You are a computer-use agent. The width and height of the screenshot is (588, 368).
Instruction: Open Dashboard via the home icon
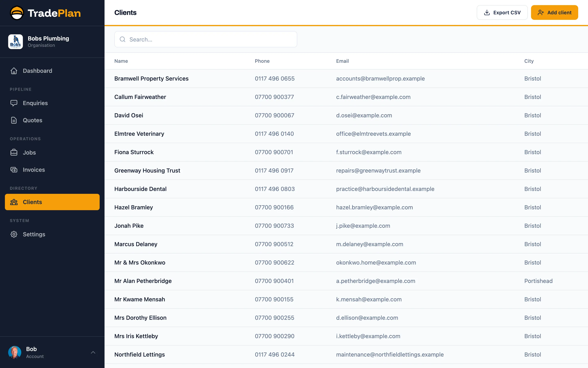click(14, 71)
